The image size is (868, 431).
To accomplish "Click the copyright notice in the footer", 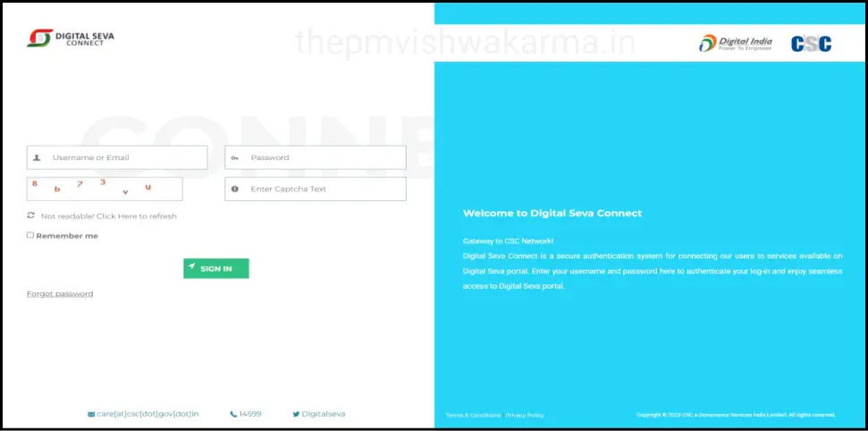I will click(x=735, y=414).
